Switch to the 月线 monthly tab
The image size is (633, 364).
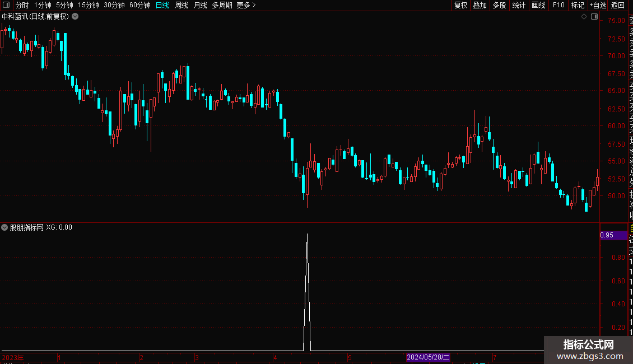click(200, 5)
